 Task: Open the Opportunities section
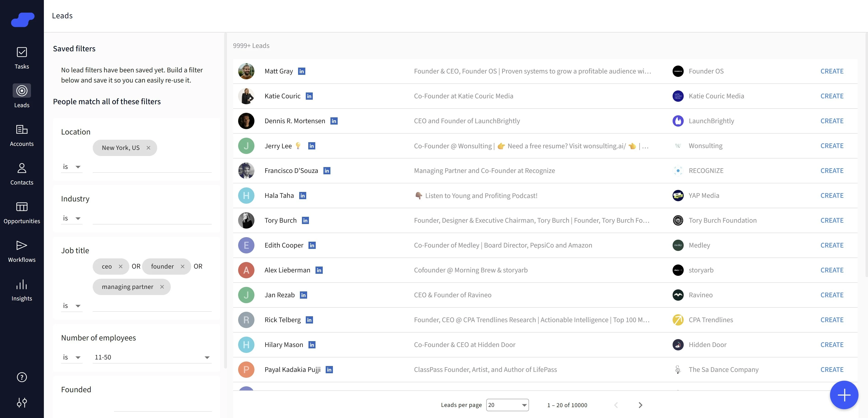pos(22,213)
